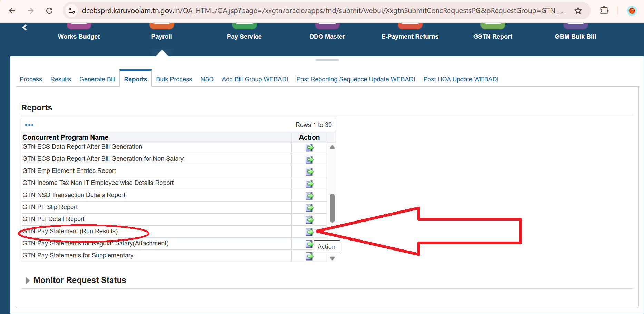Click the reports table scrollbar thumb
The image size is (644, 314).
(332, 208)
